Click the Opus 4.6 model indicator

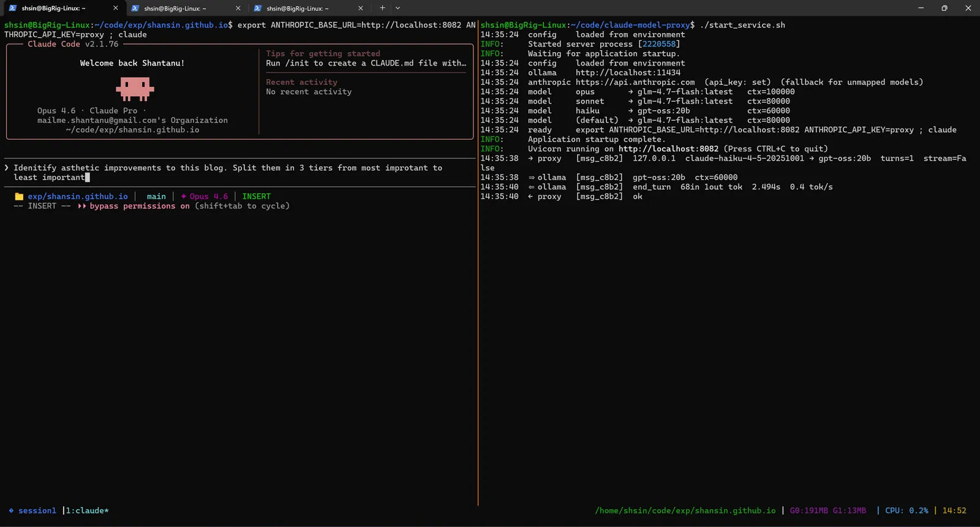pos(205,196)
